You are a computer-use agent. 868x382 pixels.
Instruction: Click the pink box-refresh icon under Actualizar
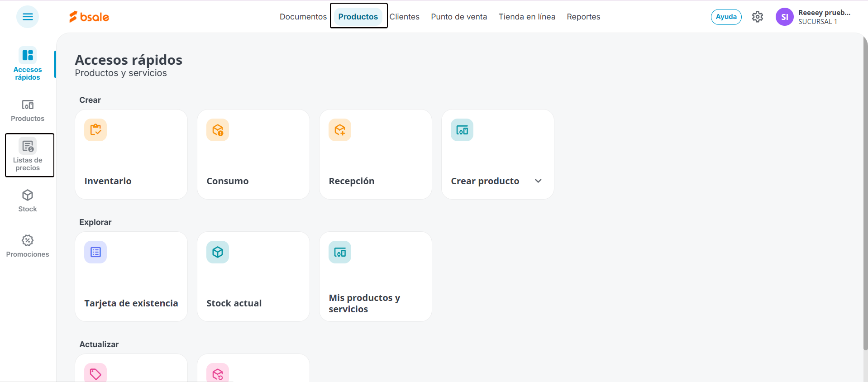click(218, 373)
